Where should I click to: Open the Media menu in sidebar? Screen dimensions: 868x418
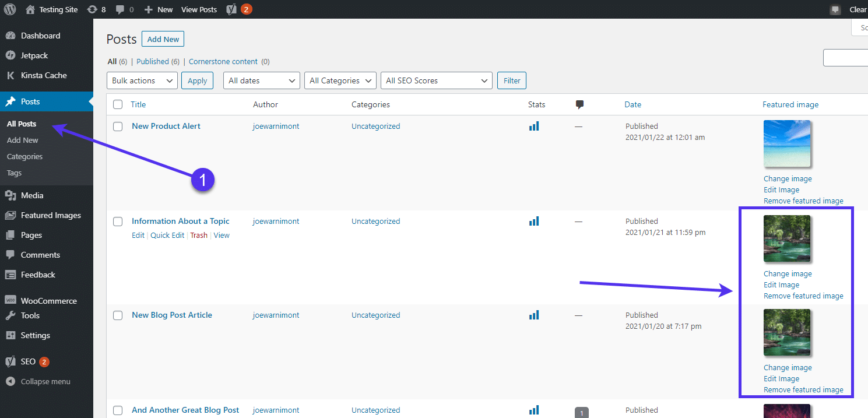[x=32, y=195]
